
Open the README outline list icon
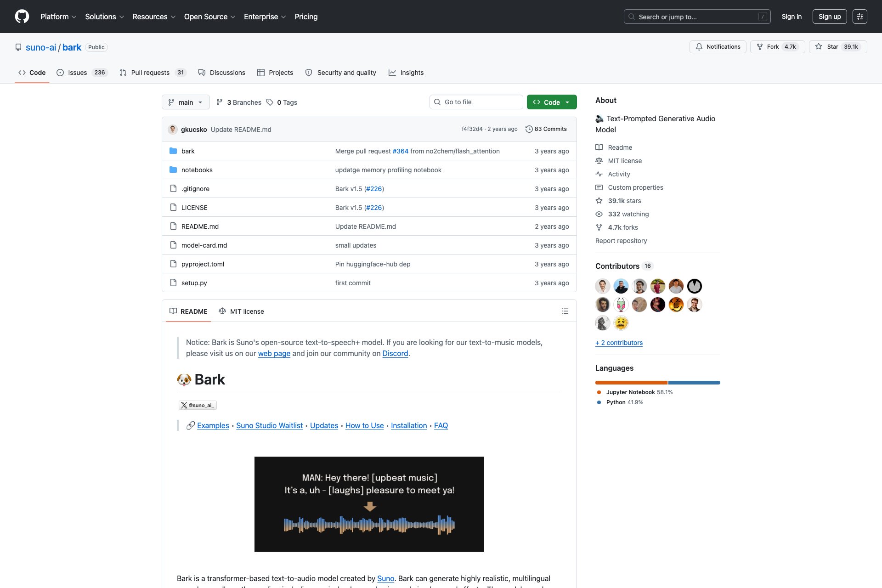(x=565, y=311)
